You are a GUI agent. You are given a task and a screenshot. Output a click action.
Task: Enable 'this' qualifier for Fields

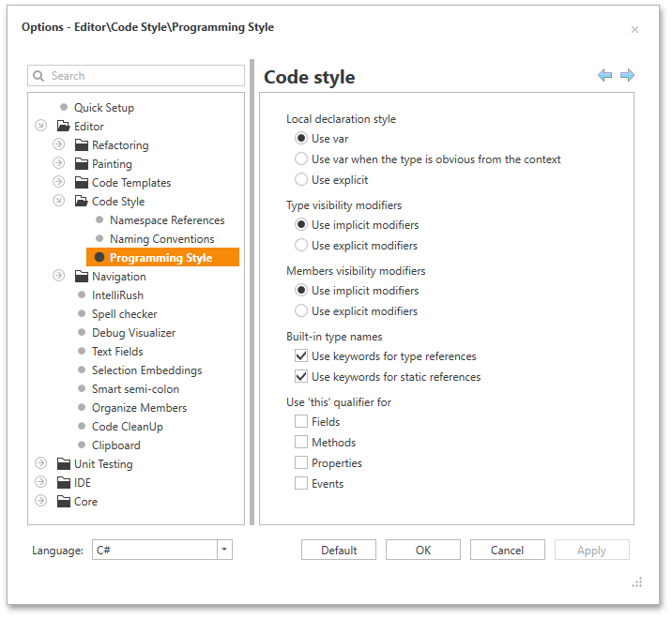pyautogui.click(x=301, y=422)
